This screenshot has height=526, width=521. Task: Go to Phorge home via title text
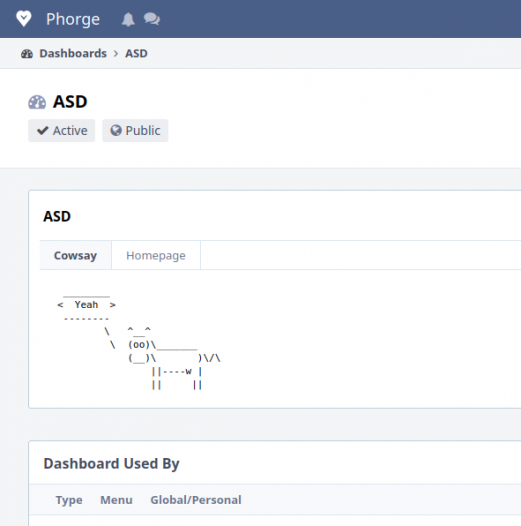(73, 19)
